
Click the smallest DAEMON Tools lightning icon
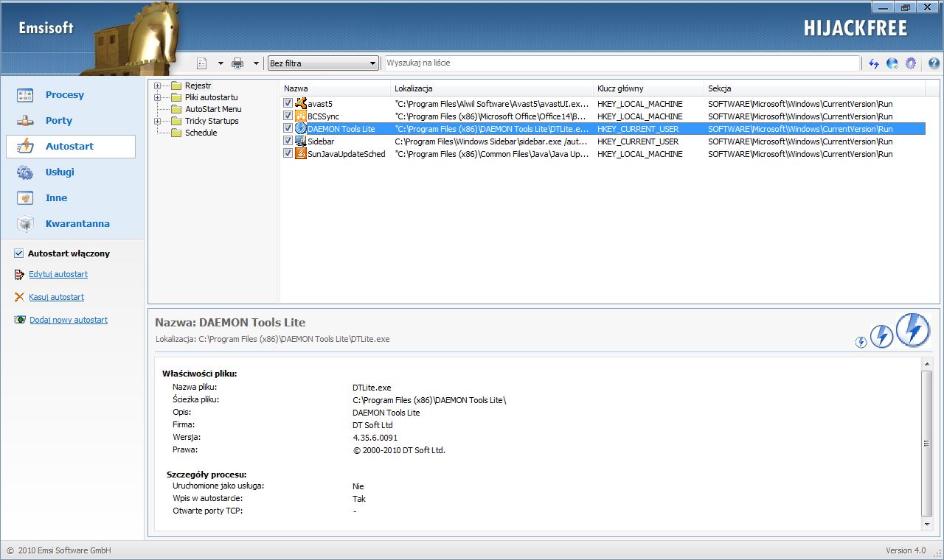(861, 342)
